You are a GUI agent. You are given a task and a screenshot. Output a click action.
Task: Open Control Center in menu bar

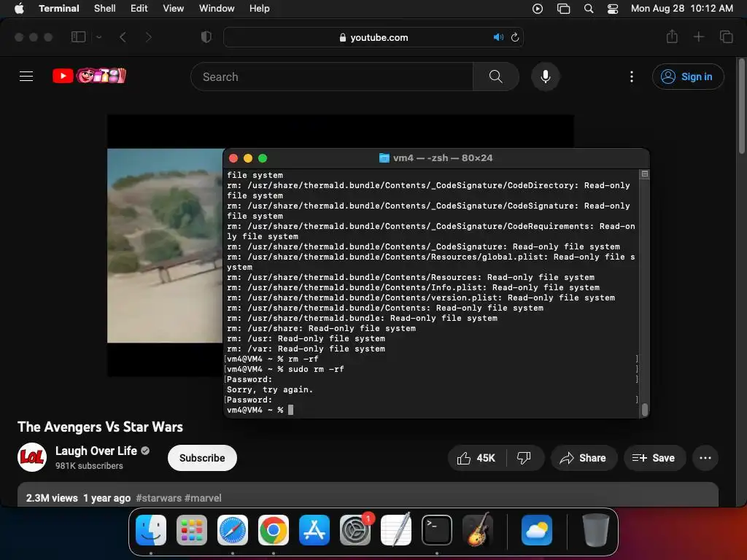click(x=613, y=9)
